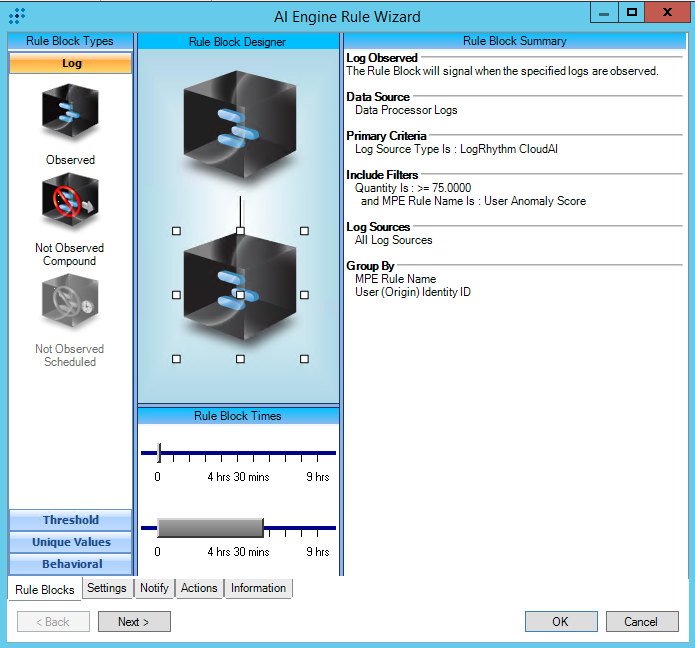695x648 pixels.
Task: Expand the Threshold rule block category
Action: pyautogui.click(x=71, y=520)
